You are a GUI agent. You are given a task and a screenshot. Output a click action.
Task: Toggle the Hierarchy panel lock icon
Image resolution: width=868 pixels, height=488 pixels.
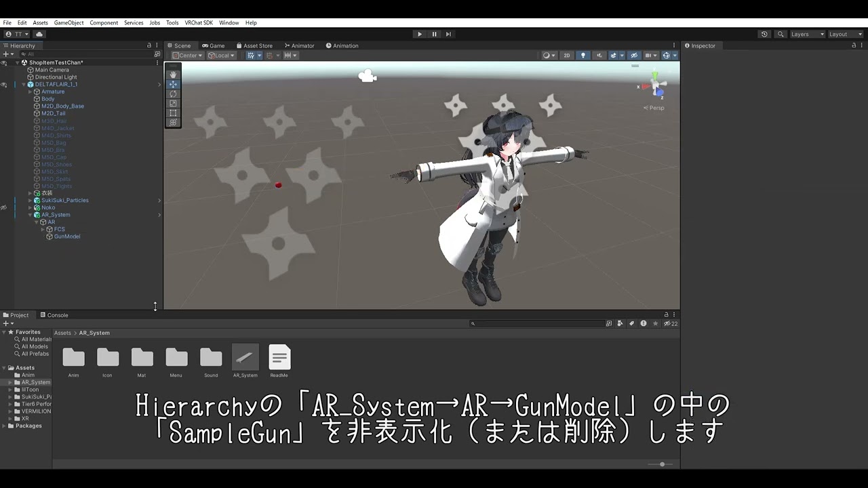click(x=149, y=45)
